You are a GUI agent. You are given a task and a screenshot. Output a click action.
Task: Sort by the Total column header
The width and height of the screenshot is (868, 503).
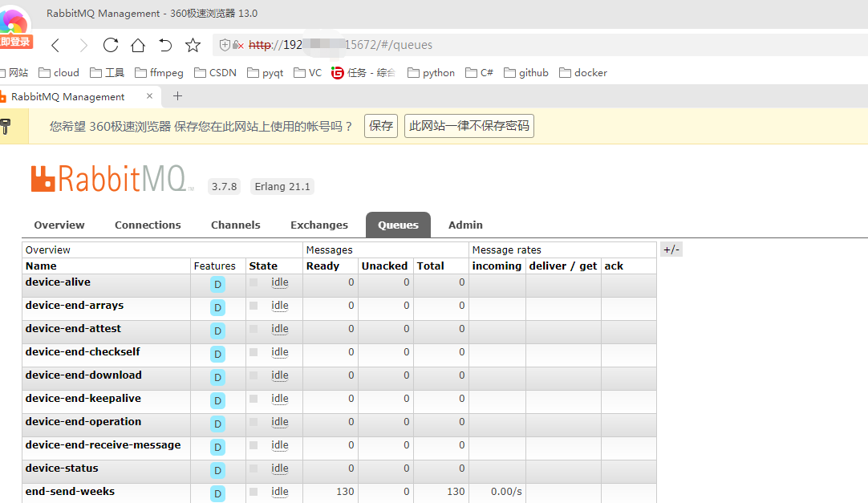point(431,266)
